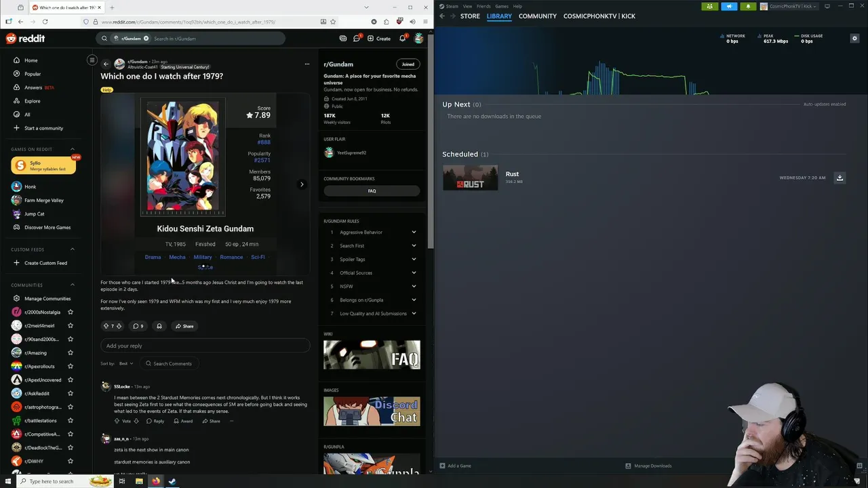Expand Search First rule
Image resolution: width=868 pixels, height=488 pixels.
414,246
